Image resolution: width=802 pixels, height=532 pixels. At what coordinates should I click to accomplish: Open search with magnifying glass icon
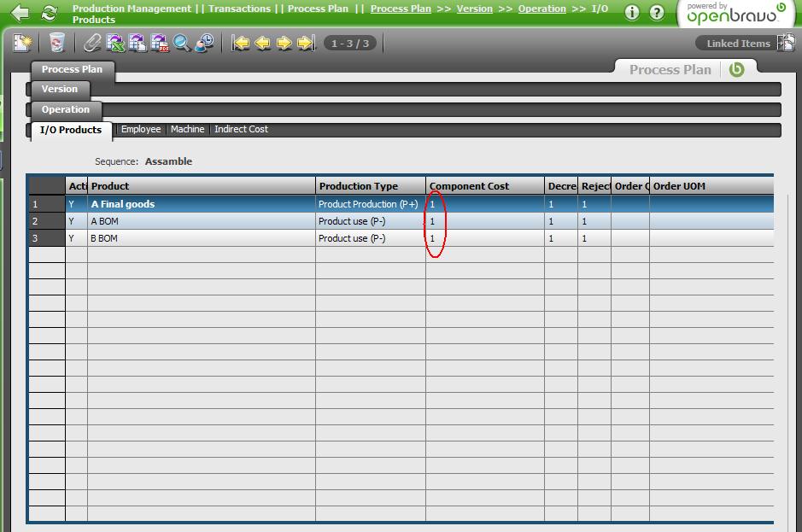click(x=182, y=43)
